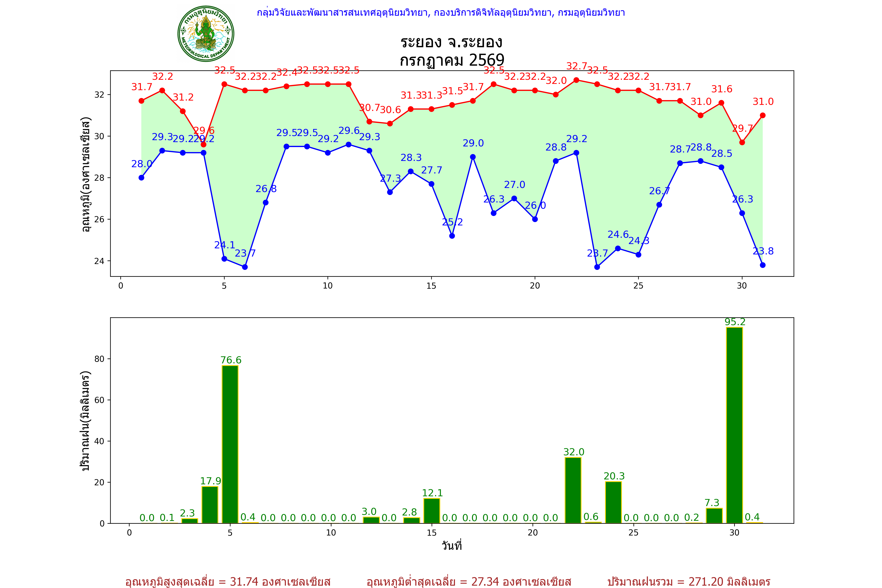This screenshot has width=882, height=588.
Task: Click the blue minimum temperature label '29.0'
Action: [x=473, y=143]
